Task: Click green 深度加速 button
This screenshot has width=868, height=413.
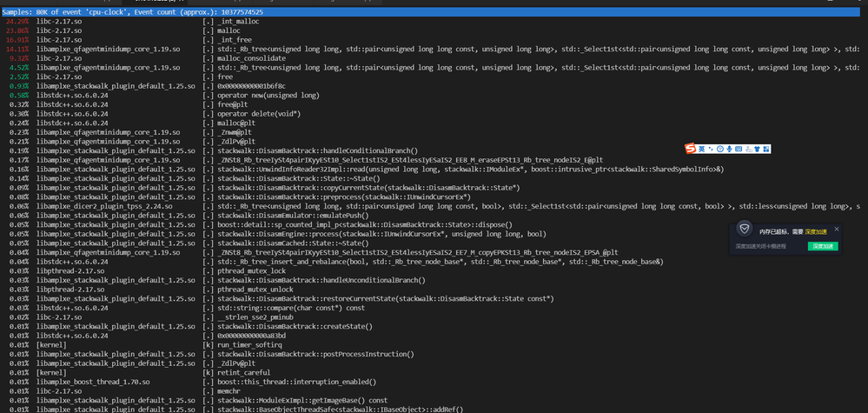Action: point(823,246)
